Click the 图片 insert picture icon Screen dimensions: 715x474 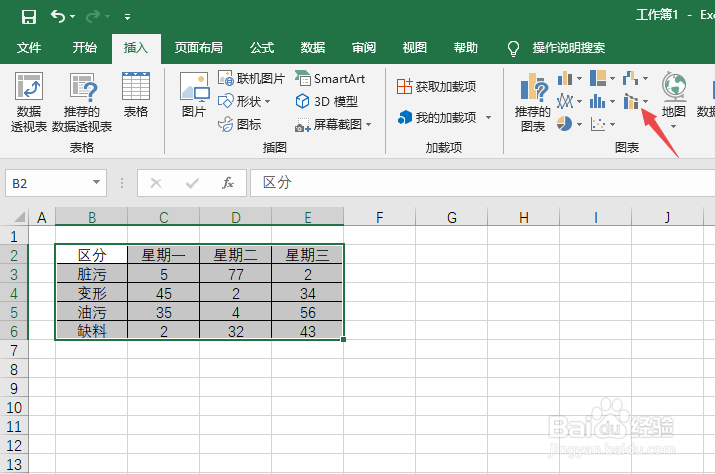[x=194, y=87]
